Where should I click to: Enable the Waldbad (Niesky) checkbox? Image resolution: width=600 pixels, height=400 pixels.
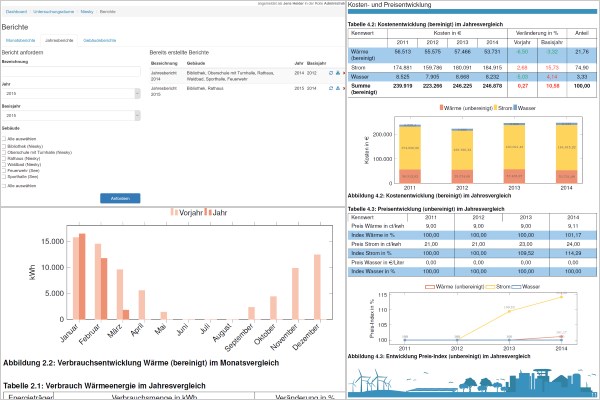coord(6,163)
